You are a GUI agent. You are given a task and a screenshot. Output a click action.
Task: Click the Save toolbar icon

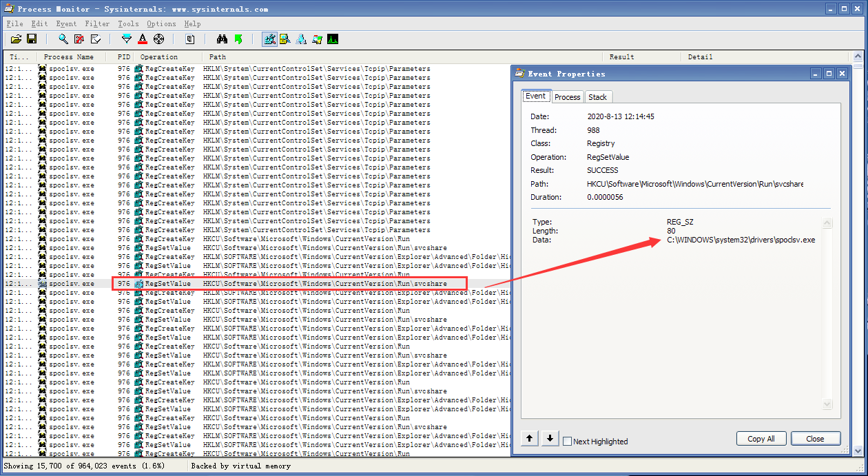pos(31,39)
